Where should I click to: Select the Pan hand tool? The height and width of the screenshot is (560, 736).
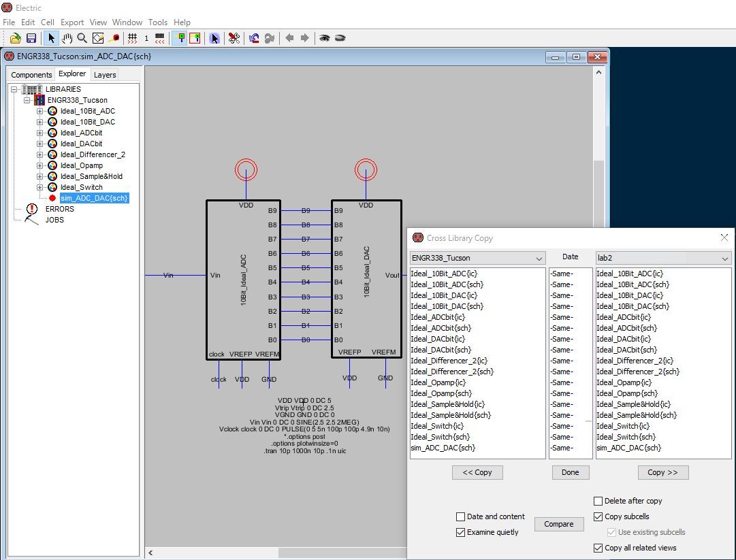tap(67, 38)
